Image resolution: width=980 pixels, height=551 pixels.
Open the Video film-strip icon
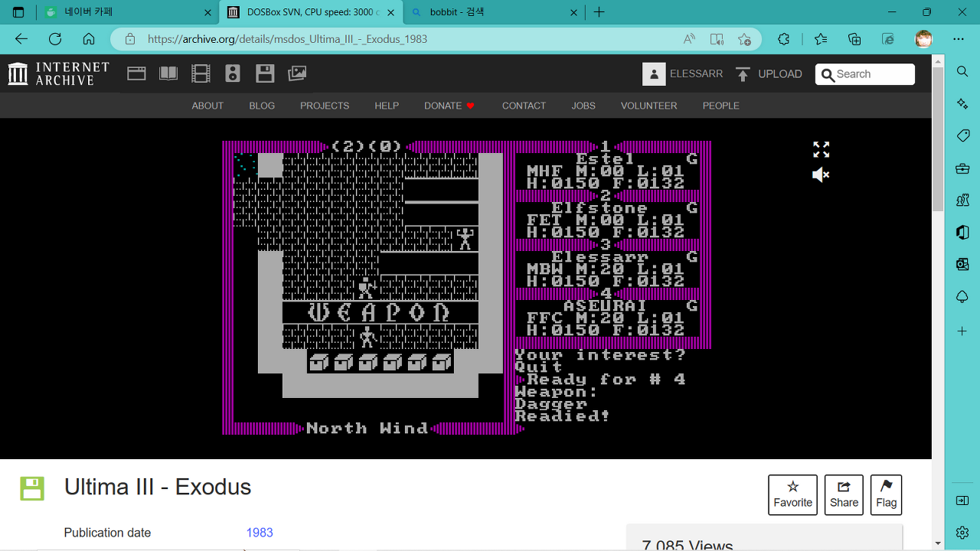[x=201, y=73]
